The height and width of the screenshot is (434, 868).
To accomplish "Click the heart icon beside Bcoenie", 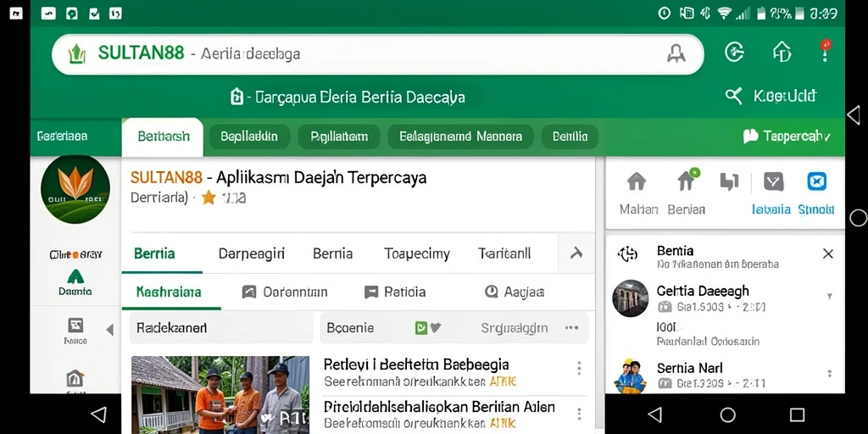I will click(436, 328).
